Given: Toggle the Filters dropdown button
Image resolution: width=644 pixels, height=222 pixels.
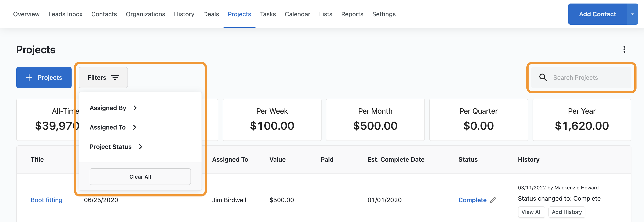Looking at the screenshot, I should point(103,78).
